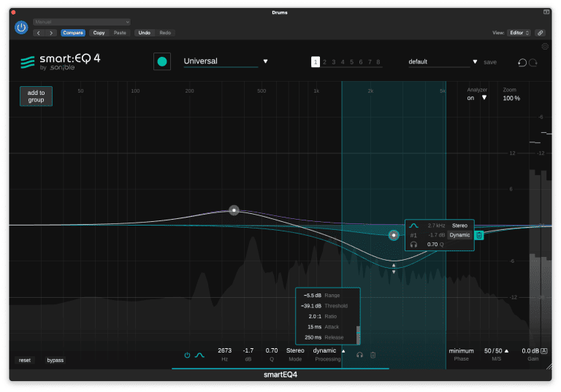Paste the plugin settings
The width and height of the screenshot is (561, 392).
[x=120, y=33]
